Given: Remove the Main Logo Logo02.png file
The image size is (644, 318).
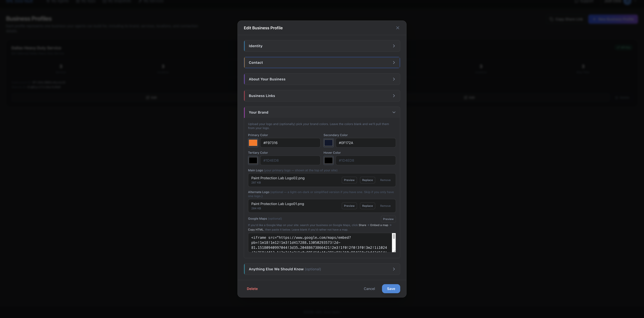Looking at the screenshot, I should [x=385, y=180].
